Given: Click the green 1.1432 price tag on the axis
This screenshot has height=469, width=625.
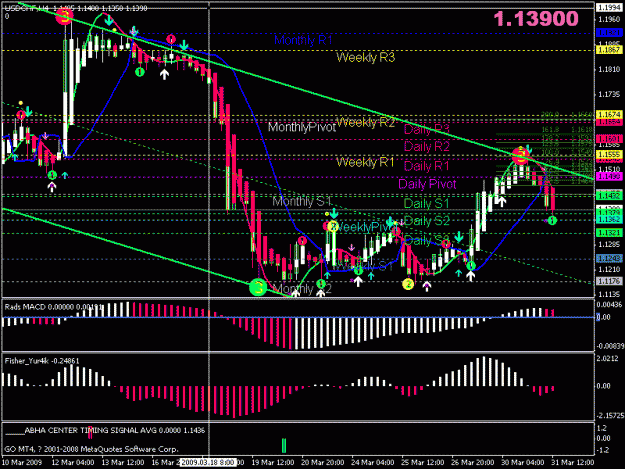Looking at the screenshot, I should (609, 196).
